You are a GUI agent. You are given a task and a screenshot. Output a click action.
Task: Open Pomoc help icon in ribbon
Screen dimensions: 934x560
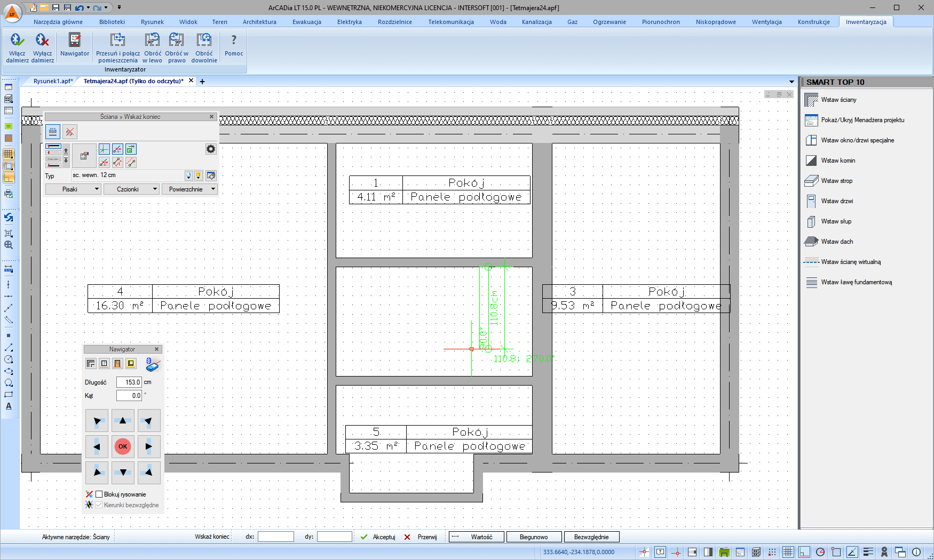click(x=234, y=41)
